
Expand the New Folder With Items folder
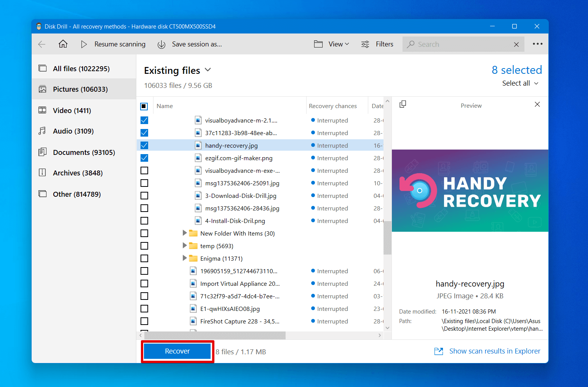click(184, 233)
